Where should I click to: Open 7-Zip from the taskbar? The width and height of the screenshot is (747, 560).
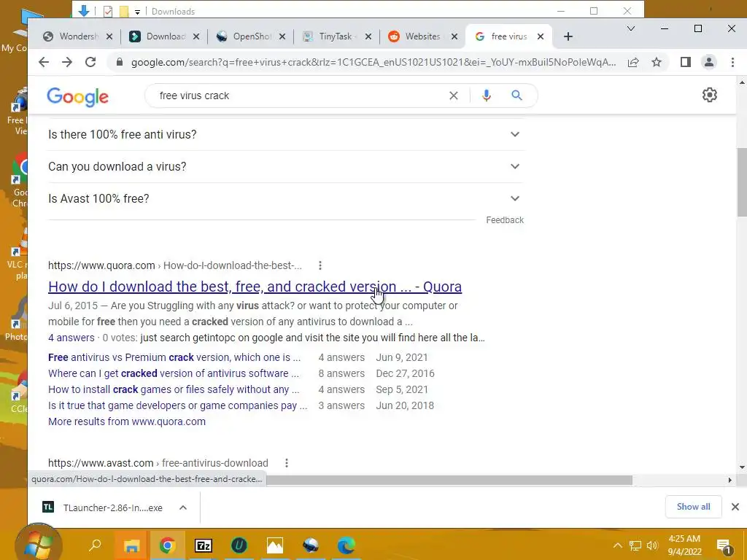(204, 545)
